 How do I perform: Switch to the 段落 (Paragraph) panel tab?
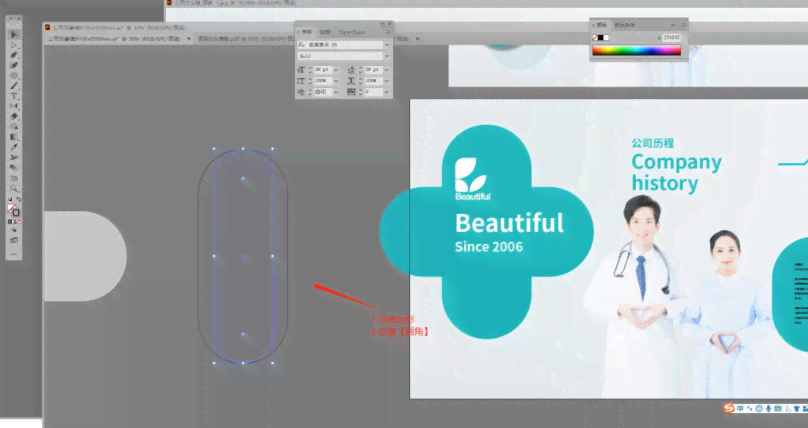tap(325, 32)
